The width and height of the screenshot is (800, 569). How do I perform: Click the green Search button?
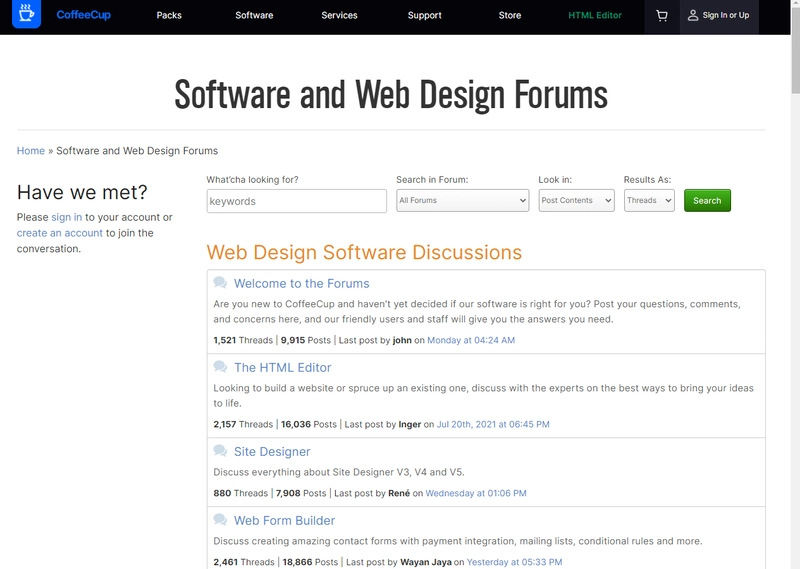tap(707, 201)
